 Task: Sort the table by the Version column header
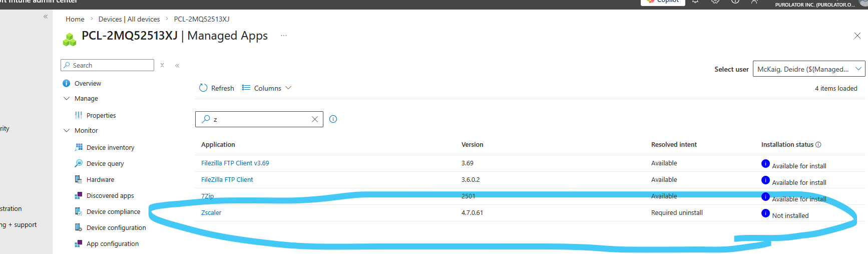[472, 145]
